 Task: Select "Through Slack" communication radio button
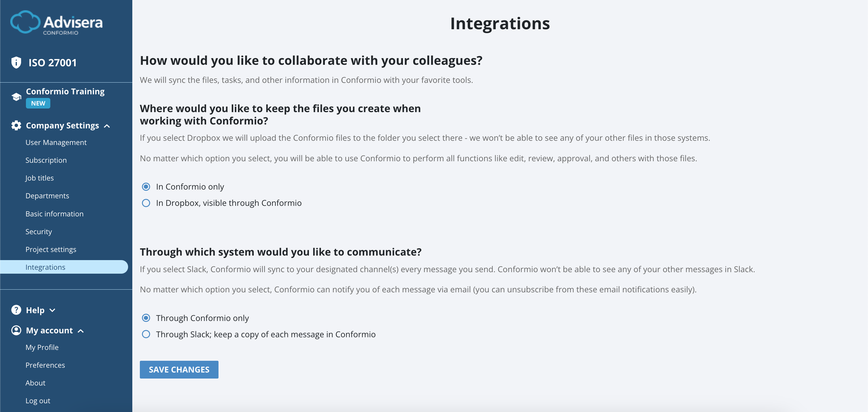146,334
